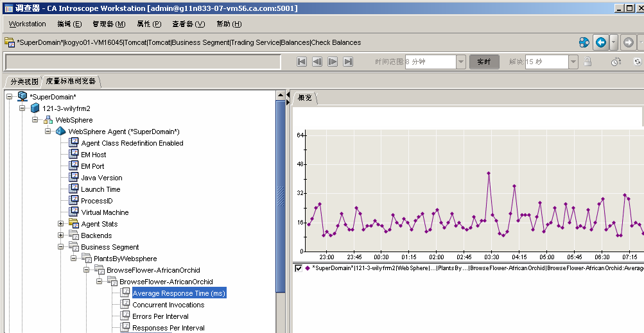Toggle the chart legend series checkbox
644x333 pixels.
click(x=299, y=268)
